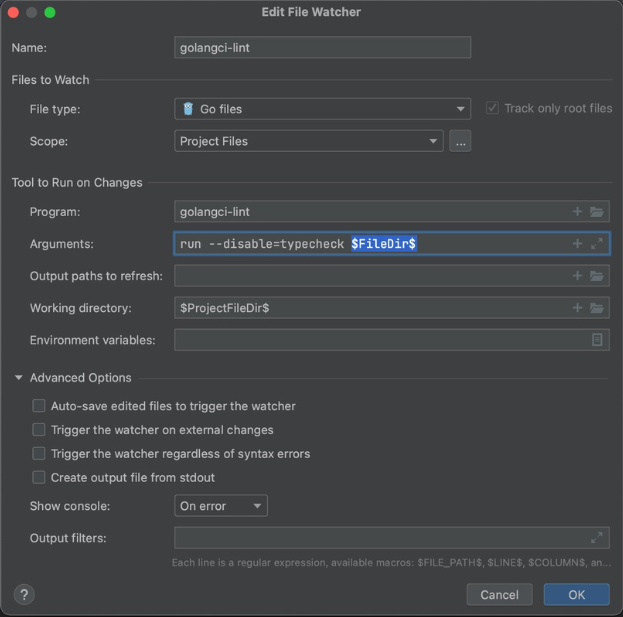Enable Auto-save edited files to trigger watcher
623x617 pixels.
(39, 406)
